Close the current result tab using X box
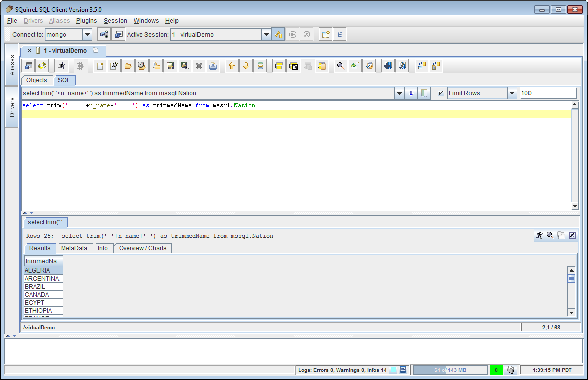 (572, 235)
